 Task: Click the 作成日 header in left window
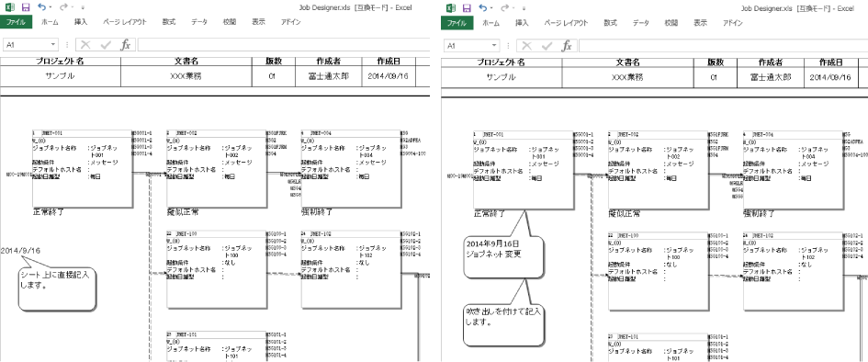click(389, 62)
